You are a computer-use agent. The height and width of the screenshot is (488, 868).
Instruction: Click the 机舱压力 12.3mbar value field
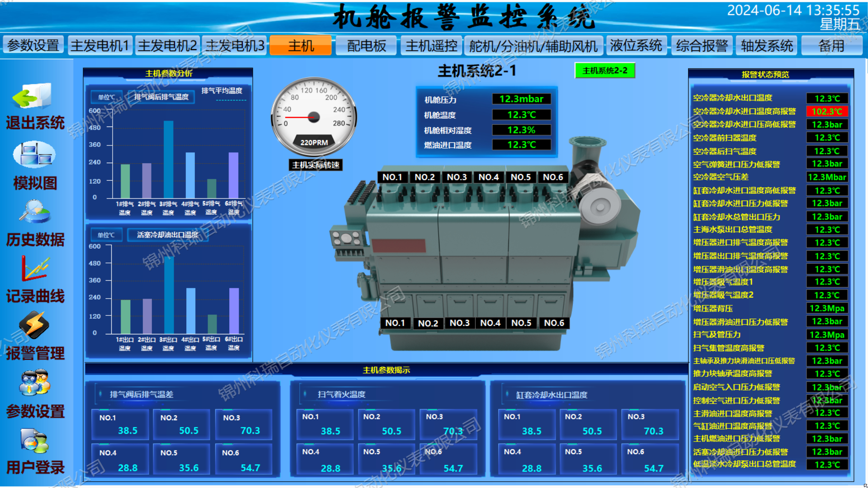[x=521, y=99]
